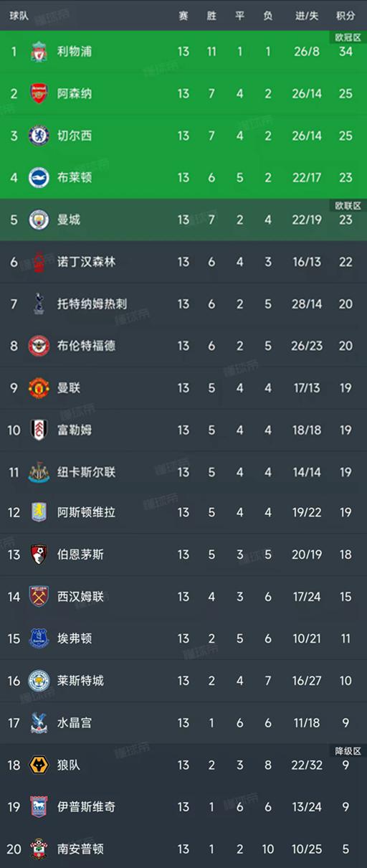The height and width of the screenshot is (868, 367).
Task: Click the 进/失 column header
Action: coord(307,15)
